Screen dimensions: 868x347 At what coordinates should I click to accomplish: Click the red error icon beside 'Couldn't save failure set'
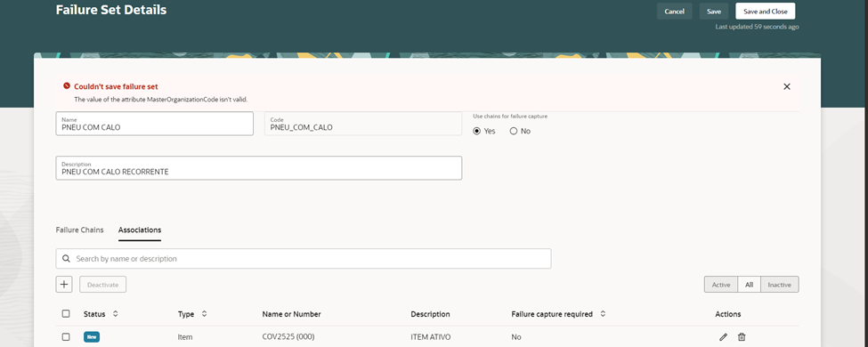pyautogui.click(x=67, y=85)
